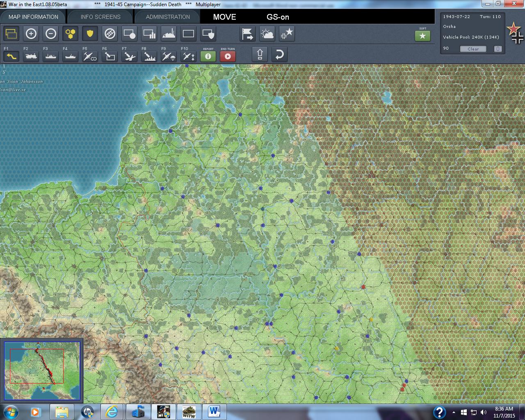Zoom out with the minus circle icon
Screen dimensions: 525x420
(x=51, y=34)
